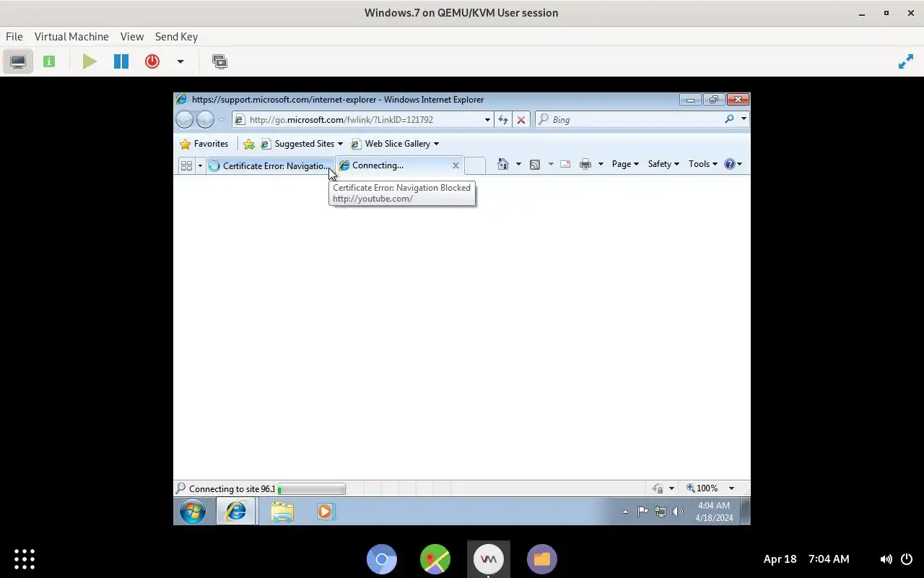Close the Connecting... tab
This screenshot has height=578, width=924.
[x=456, y=165]
